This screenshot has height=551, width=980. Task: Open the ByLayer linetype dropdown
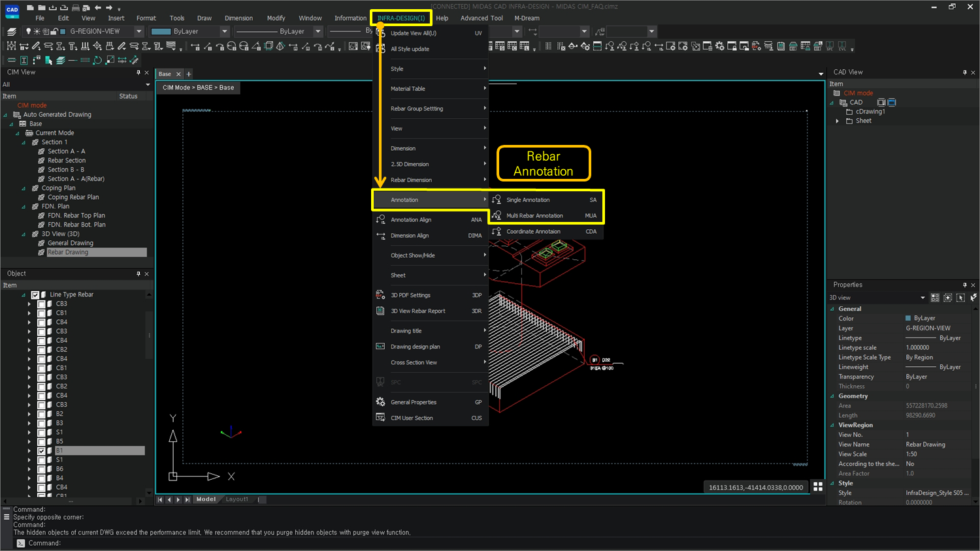[x=318, y=31]
